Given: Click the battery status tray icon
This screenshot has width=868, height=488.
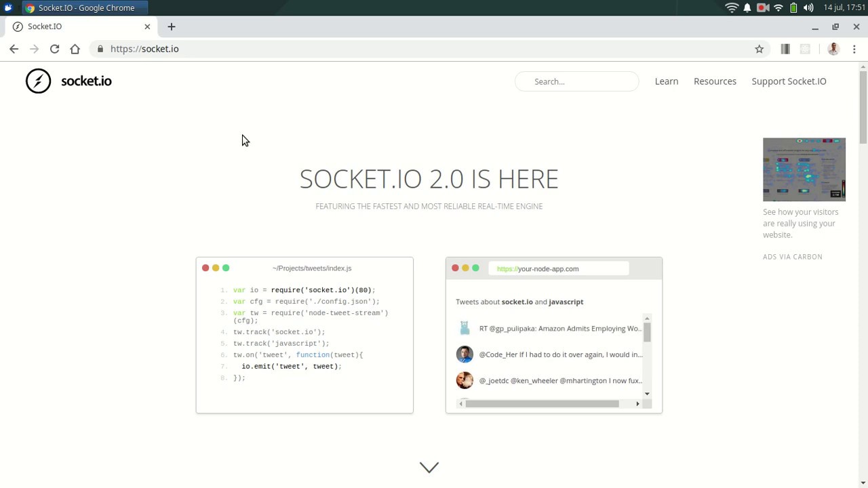Looking at the screenshot, I should pos(793,7).
